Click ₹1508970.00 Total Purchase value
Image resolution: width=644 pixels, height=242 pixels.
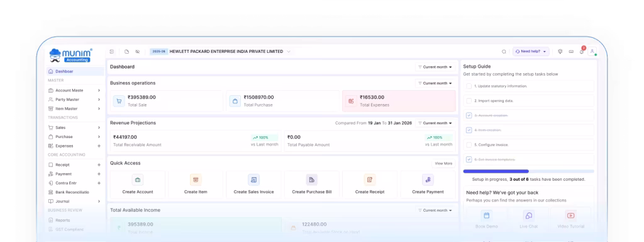click(258, 98)
